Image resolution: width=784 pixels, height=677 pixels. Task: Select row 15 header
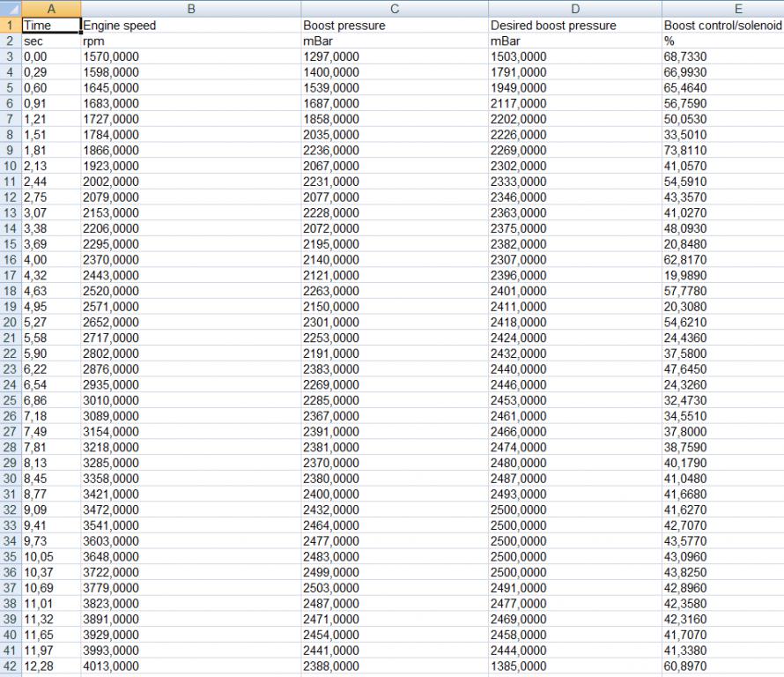click(x=10, y=243)
